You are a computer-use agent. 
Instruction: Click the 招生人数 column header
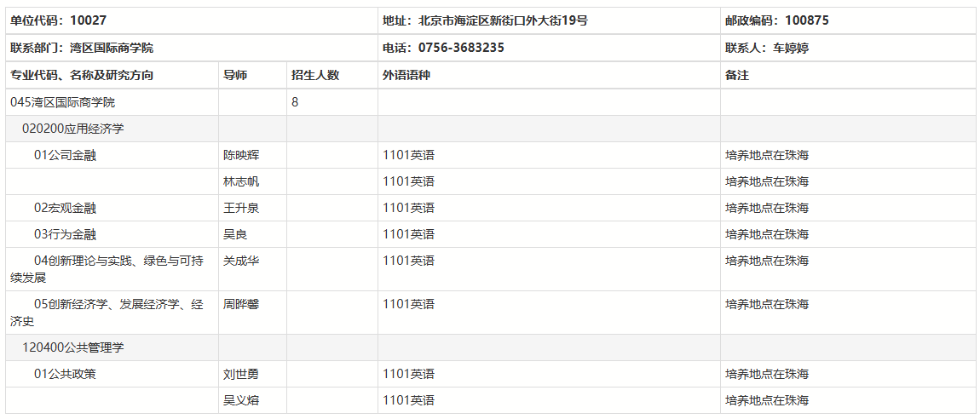point(315,75)
